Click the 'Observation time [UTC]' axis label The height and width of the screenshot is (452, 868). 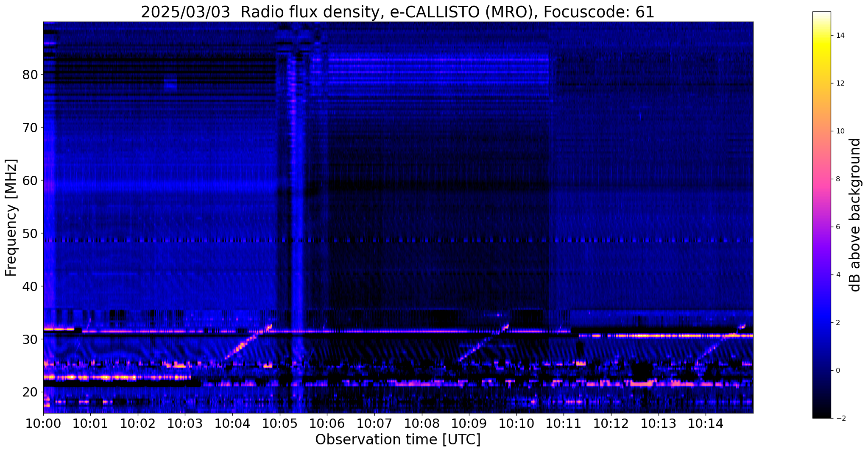click(398, 440)
